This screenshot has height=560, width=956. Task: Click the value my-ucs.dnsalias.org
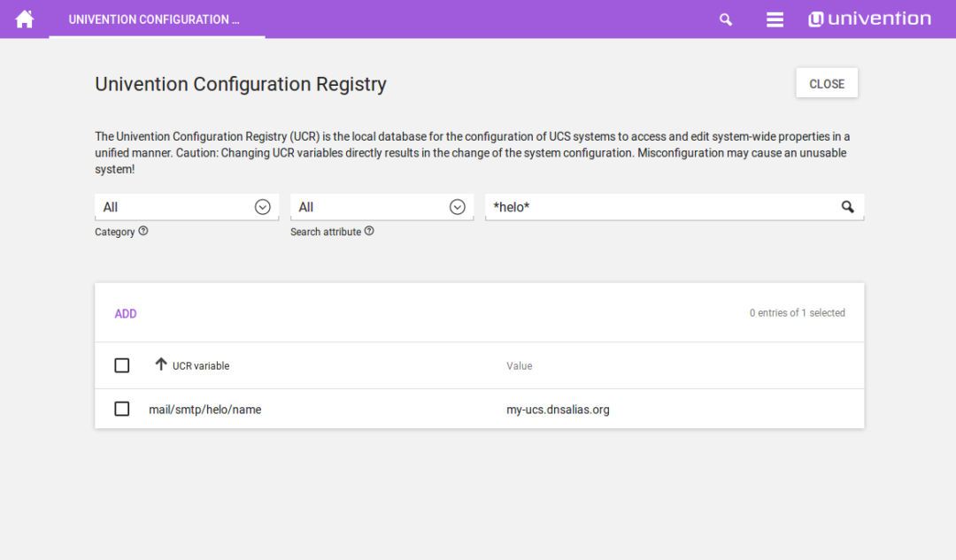coord(558,409)
